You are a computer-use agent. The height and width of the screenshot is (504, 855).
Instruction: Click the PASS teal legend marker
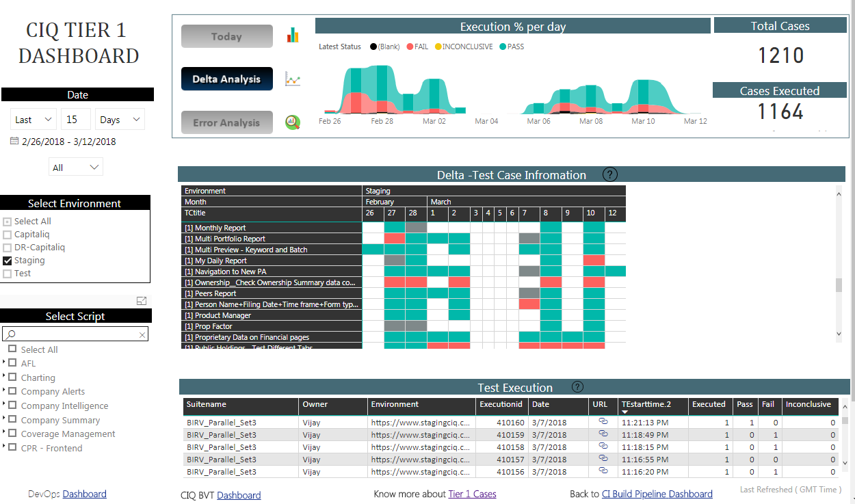click(x=503, y=47)
